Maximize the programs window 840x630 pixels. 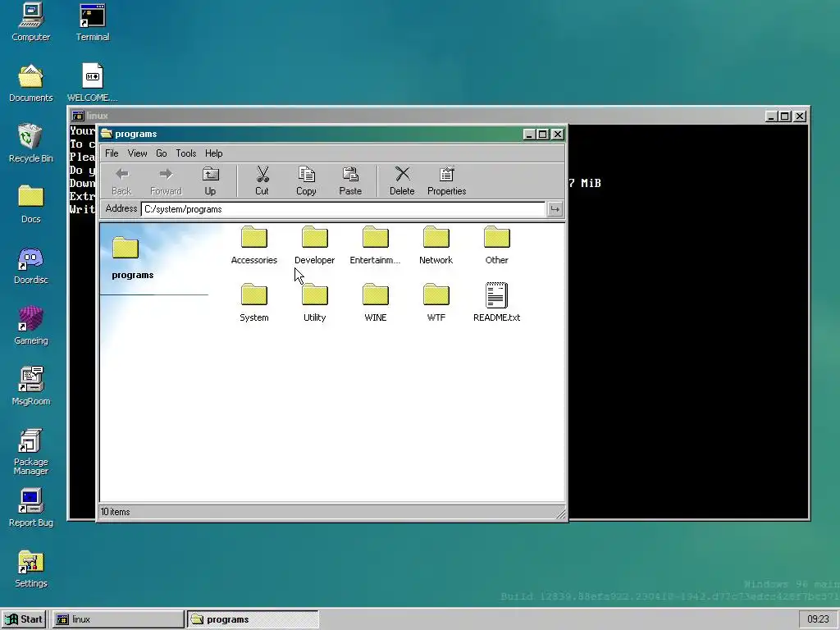pyautogui.click(x=543, y=134)
